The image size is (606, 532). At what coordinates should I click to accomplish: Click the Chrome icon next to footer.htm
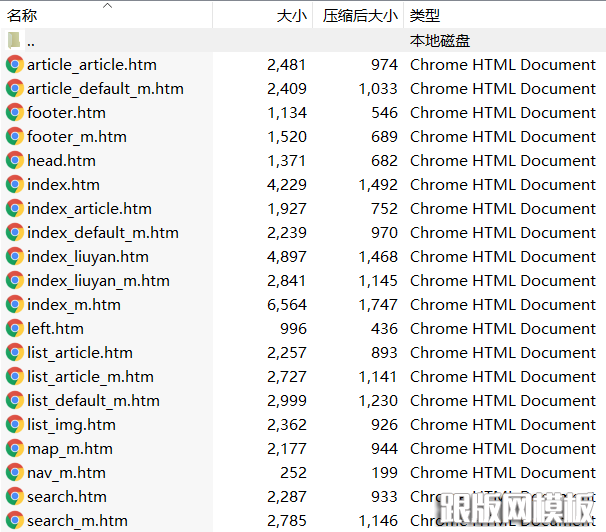click(15, 112)
